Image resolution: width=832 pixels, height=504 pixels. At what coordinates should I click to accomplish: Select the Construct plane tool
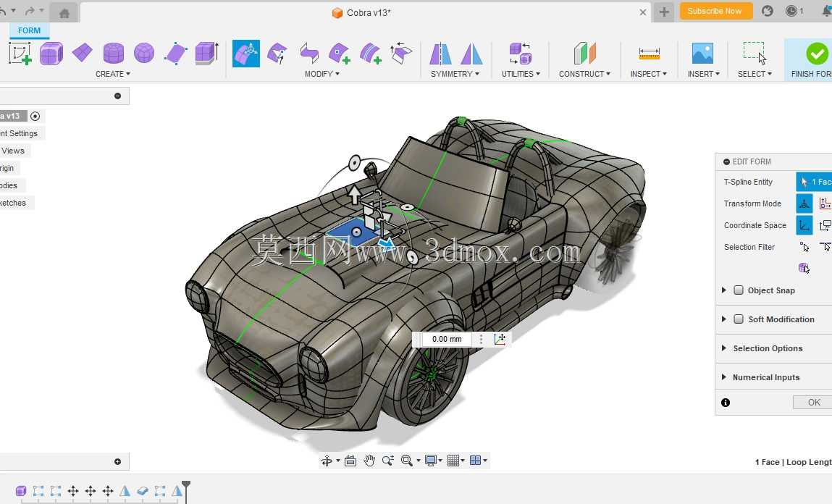click(585, 53)
